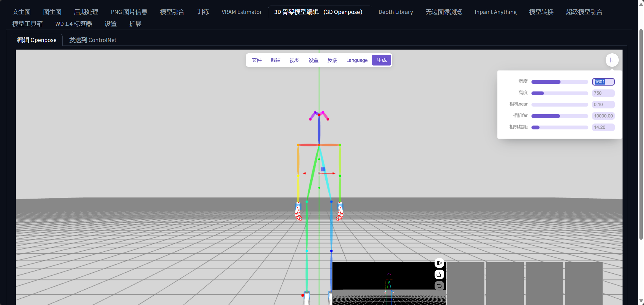The width and height of the screenshot is (644, 305).
Task: Click the red right-arrow gizmo handle
Action: [x=334, y=173]
